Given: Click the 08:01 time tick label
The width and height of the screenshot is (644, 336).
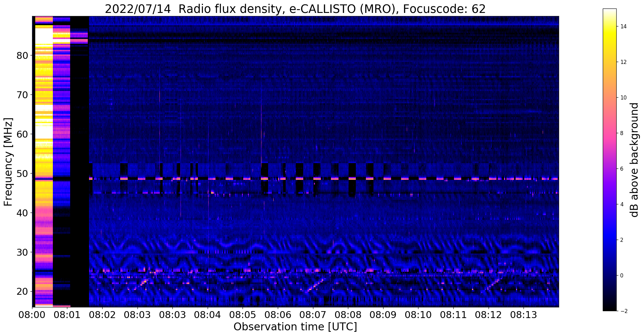Looking at the screenshot, I should pyautogui.click(x=67, y=315).
